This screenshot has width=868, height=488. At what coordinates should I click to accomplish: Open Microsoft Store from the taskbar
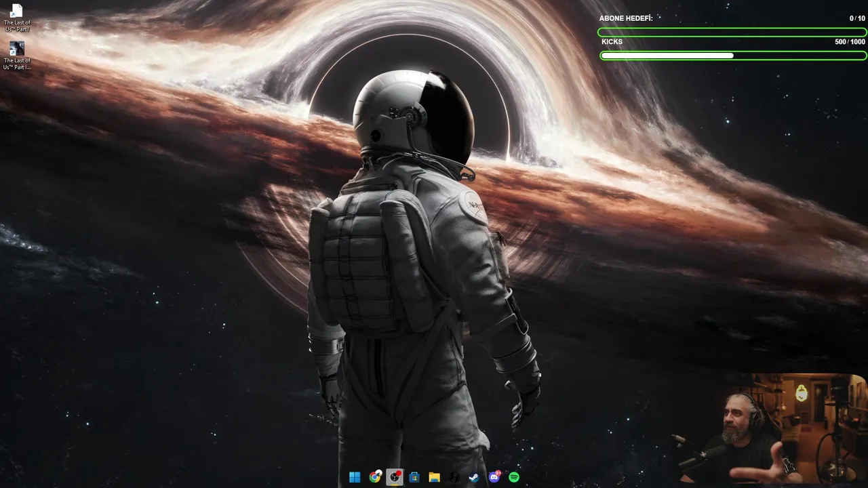(414, 477)
